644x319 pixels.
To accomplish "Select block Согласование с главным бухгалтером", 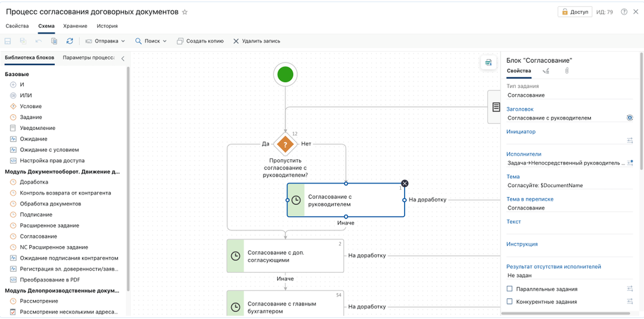I will 285,303.
